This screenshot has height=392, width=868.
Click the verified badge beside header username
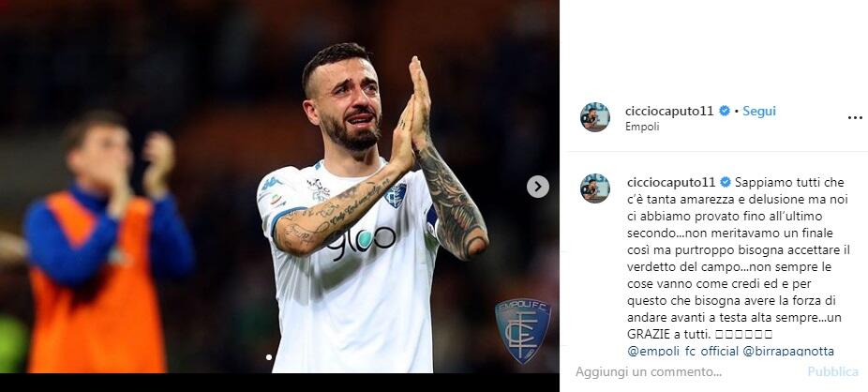[x=724, y=111]
